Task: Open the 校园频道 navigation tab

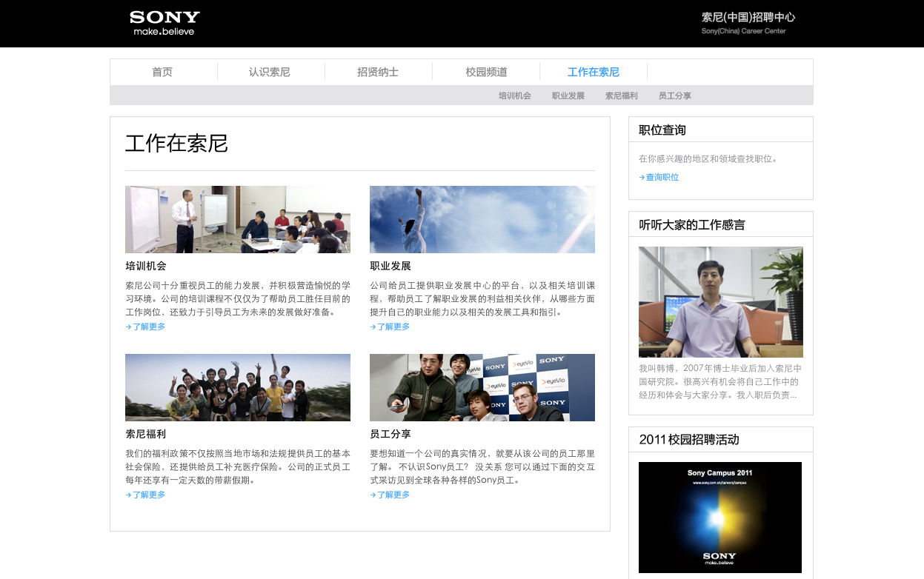Action: click(486, 72)
